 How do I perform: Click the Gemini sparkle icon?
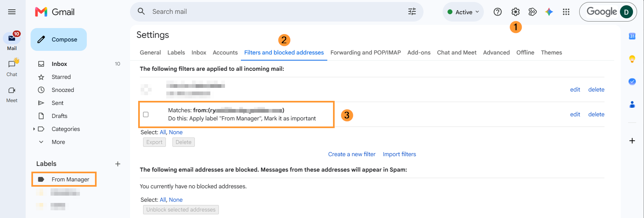549,12
